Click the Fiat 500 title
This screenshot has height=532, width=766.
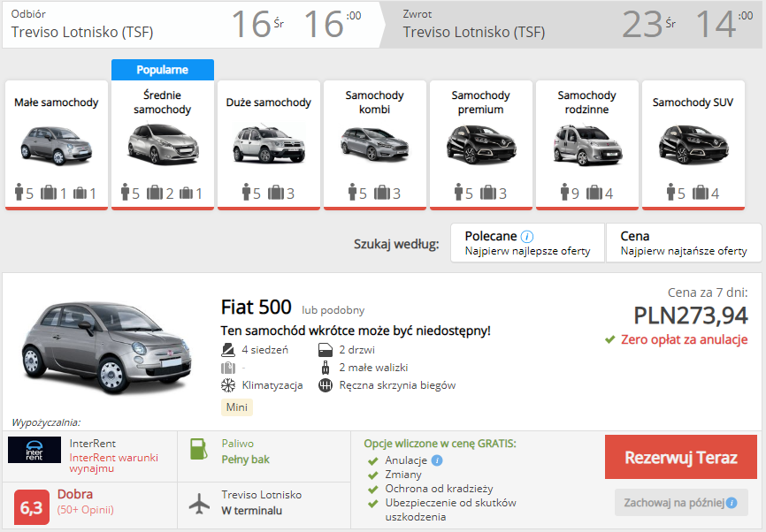coord(256,307)
